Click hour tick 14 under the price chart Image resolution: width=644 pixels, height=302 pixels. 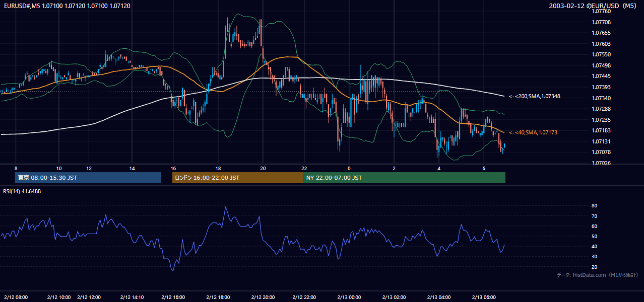(x=132, y=168)
